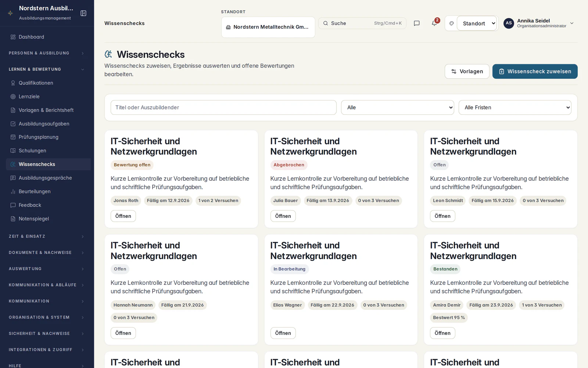Click the Lernziele target icon
This screenshot has height=368, width=588.
tap(13, 96)
